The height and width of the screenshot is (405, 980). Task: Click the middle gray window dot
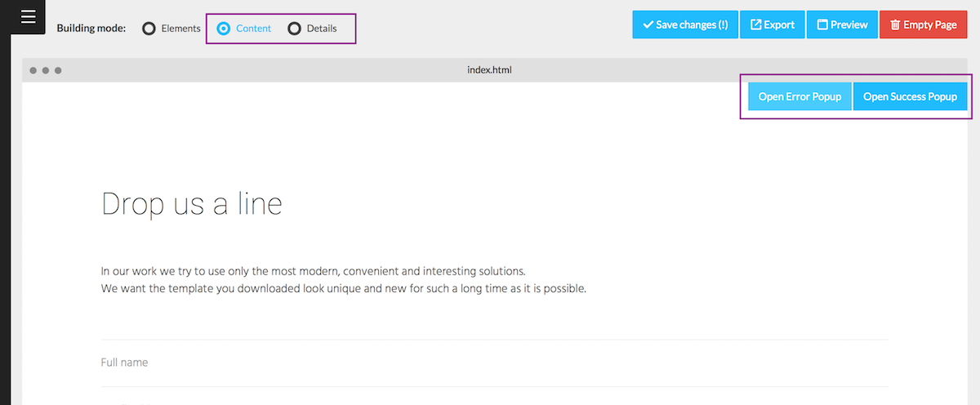tap(46, 70)
